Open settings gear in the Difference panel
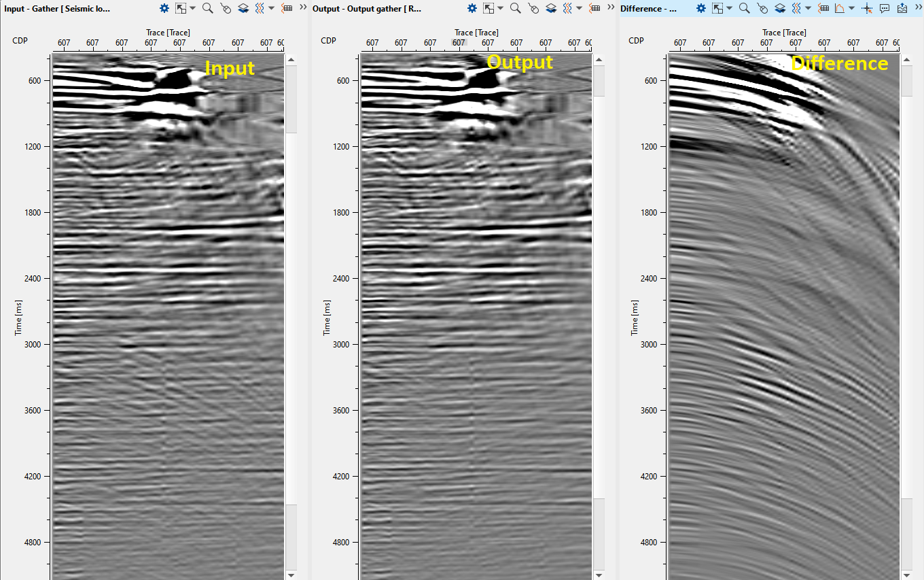Screen dimensions: 924x580 click(x=700, y=8)
